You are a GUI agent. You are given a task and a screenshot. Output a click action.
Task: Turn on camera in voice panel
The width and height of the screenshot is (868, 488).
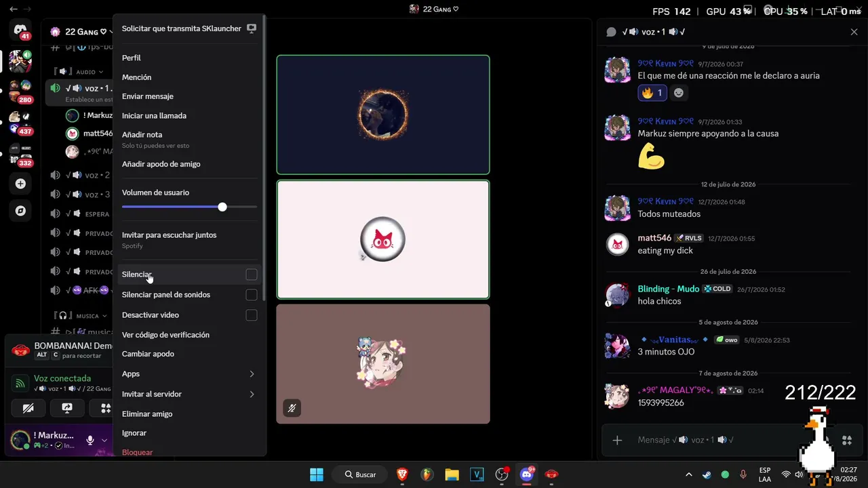click(x=28, y=408)
